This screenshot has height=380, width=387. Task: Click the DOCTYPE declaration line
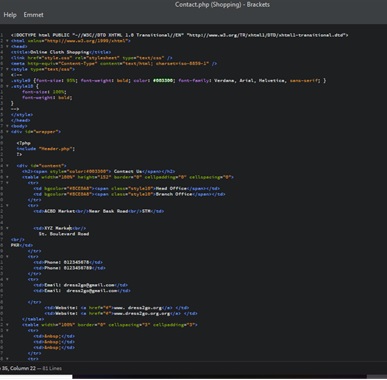click(x=180, y=35)
